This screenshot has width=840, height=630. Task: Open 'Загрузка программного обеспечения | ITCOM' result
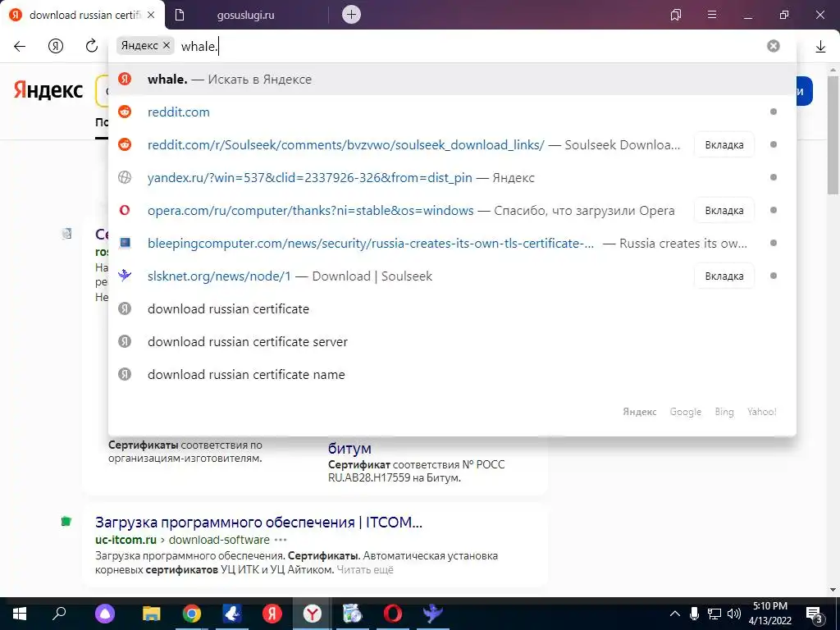point(258,523)
